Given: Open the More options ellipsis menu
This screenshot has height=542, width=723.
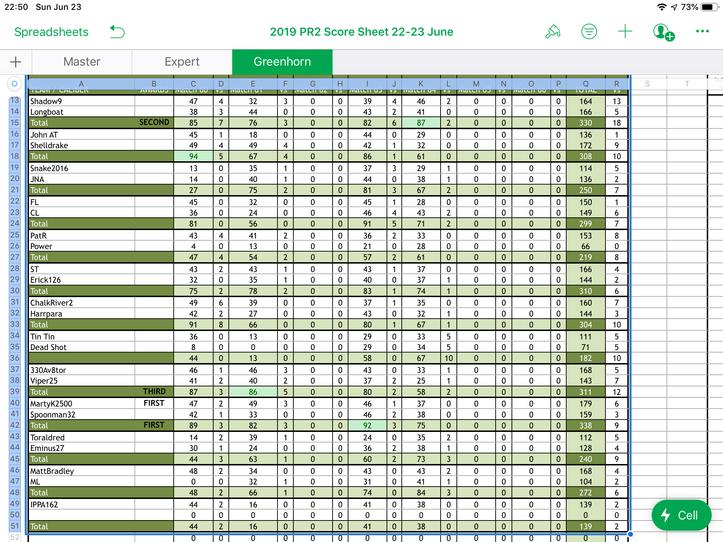Looking at the screenshot, I should click(x=701, y=32).
